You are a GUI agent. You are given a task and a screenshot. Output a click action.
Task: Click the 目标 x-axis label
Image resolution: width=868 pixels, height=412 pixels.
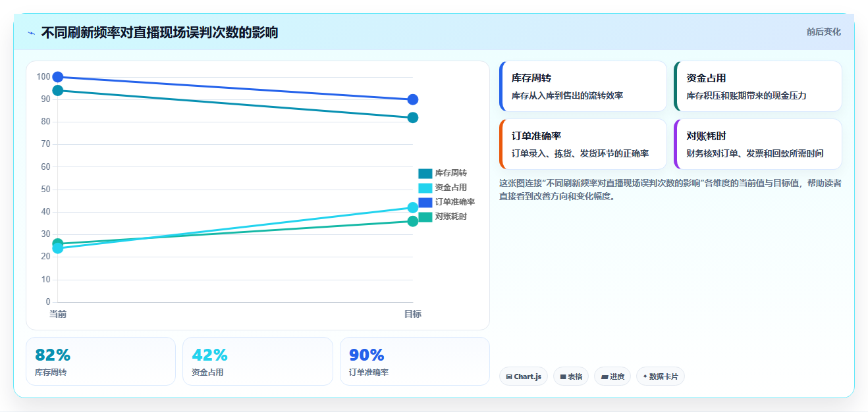[x=413, y=314]
